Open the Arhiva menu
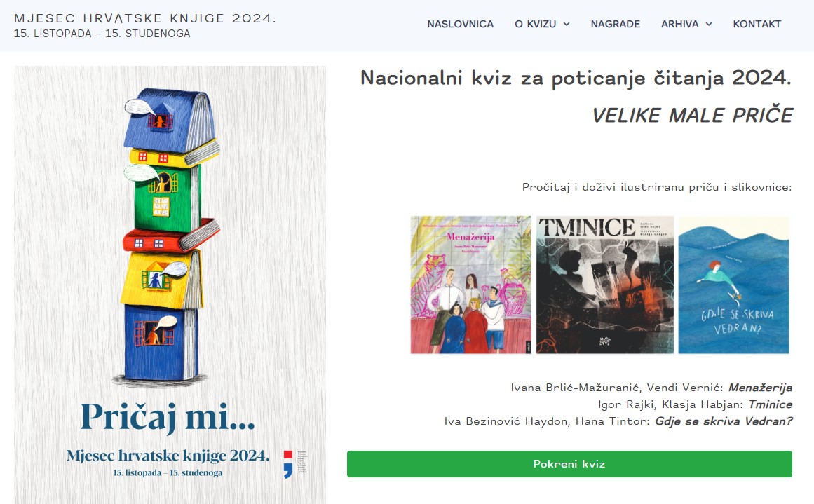This screenshot has width=814, height=504. [679, 24]
